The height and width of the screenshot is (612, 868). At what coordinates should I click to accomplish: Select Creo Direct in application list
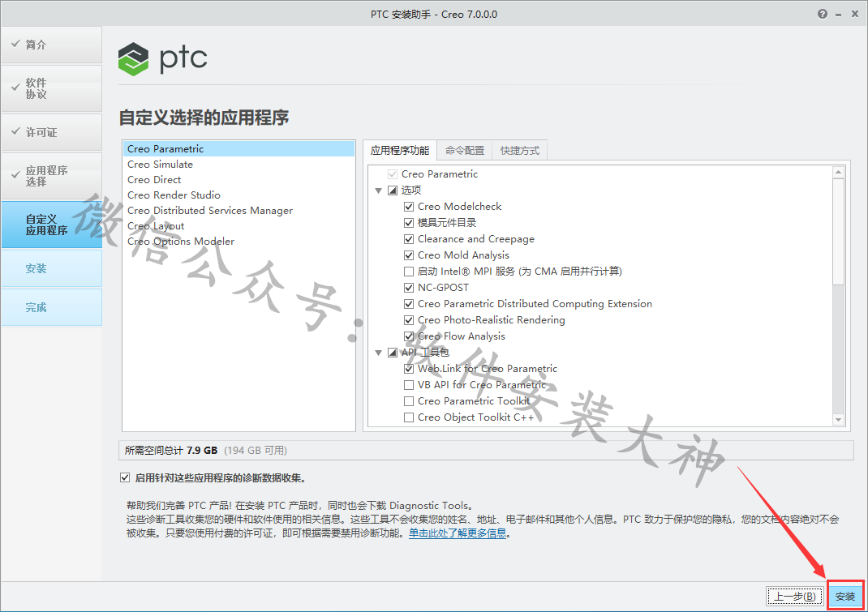[238, 180]
